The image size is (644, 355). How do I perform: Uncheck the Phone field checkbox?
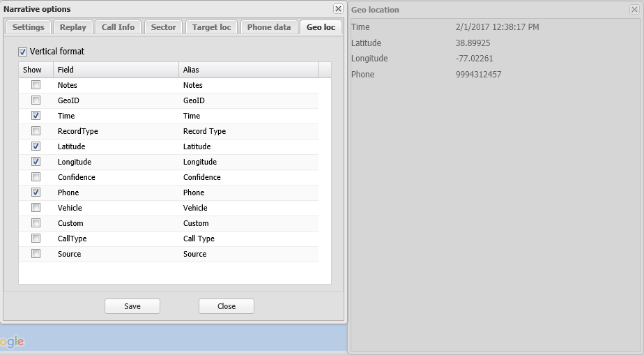(36, 192)
